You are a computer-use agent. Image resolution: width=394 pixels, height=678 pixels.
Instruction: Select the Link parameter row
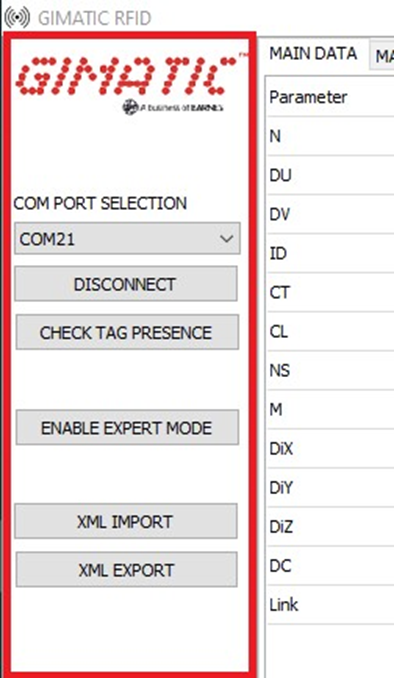pos(330,604)
